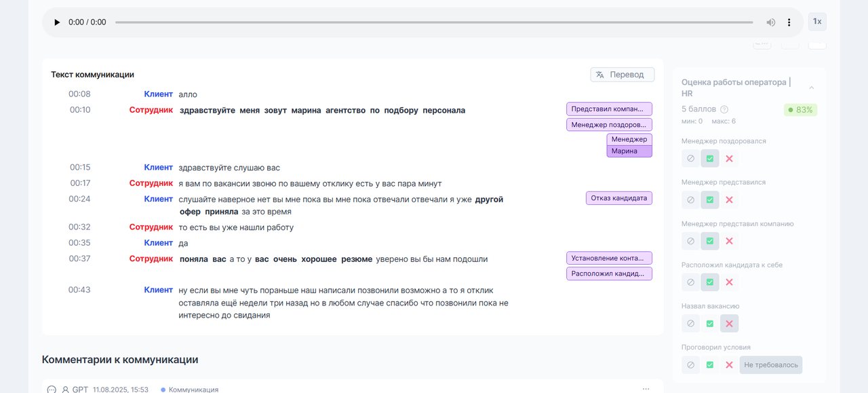This screenshot has width=868, height=393.
Task: Mark Расположил кандидата к себе as failed
Action: point(730,282)
